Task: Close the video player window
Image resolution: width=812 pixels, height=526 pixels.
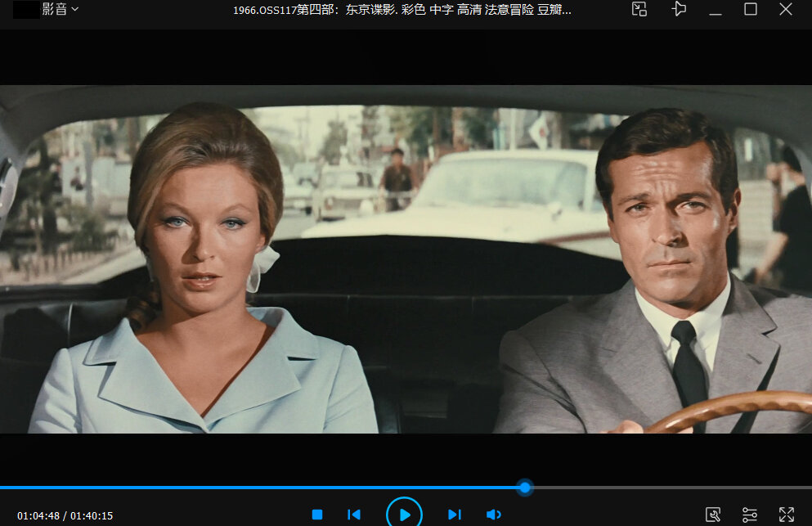Action: [x=786, y=9]
